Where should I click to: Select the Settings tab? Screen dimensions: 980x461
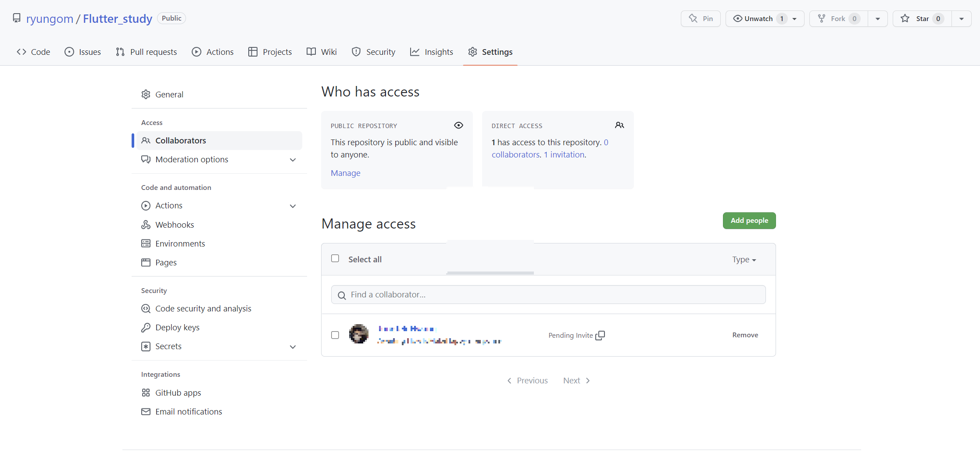[490, 52]
